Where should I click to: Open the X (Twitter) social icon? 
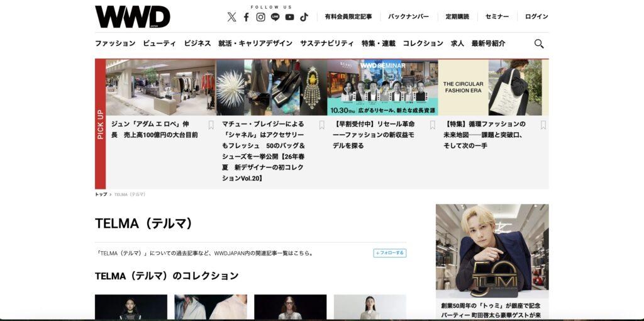tap(231, 17)
